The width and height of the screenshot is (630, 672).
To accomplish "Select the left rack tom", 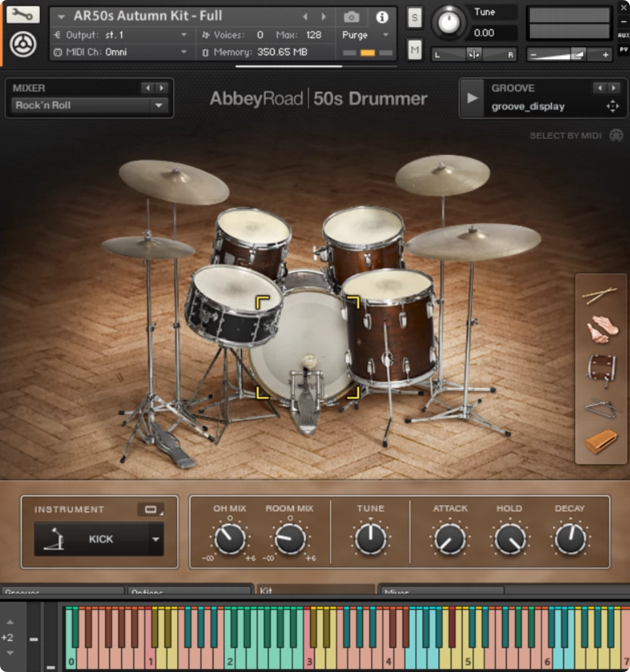I will click(x=253, y=242).
